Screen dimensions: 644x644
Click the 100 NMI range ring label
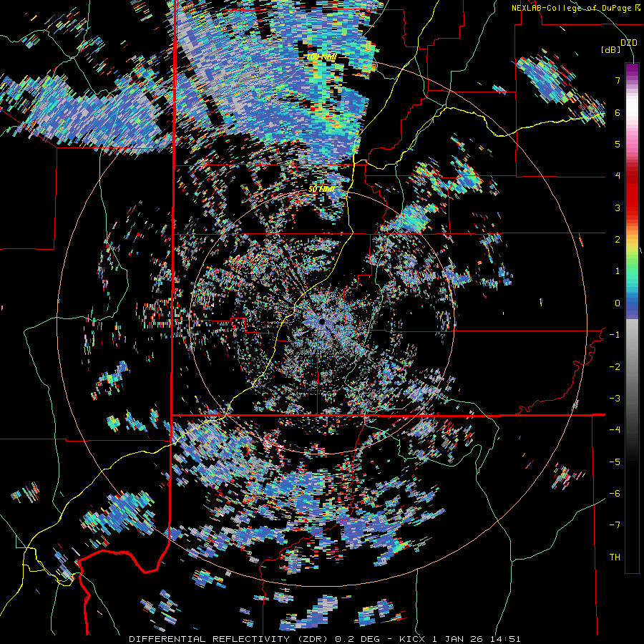pos(321,57)
